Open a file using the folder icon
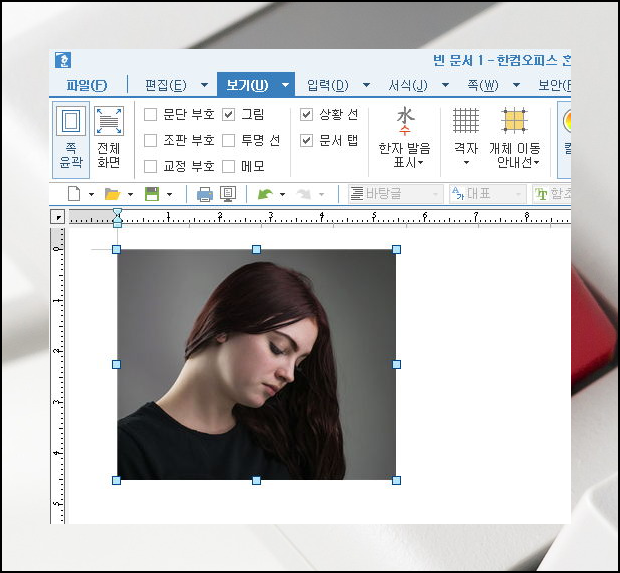Image resolution: width=620 pixels, height=573 pixels. point(112,194)
